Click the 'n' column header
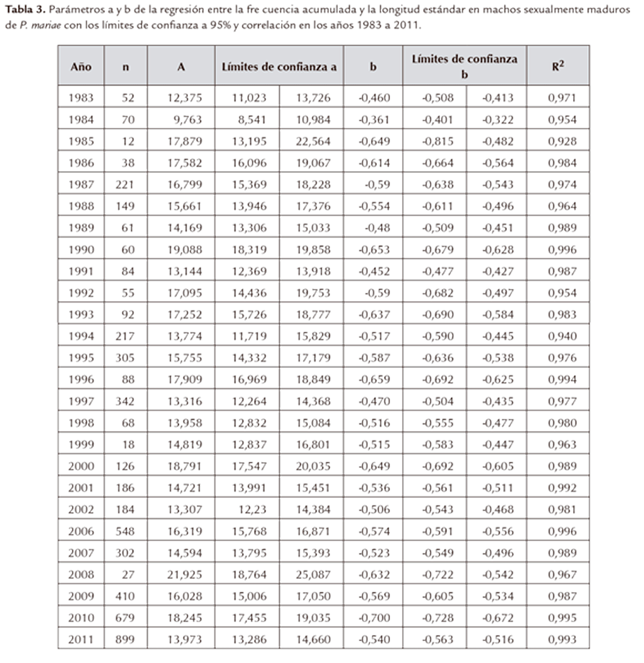This screenshot has width=644, height=663. click(126, 67)
